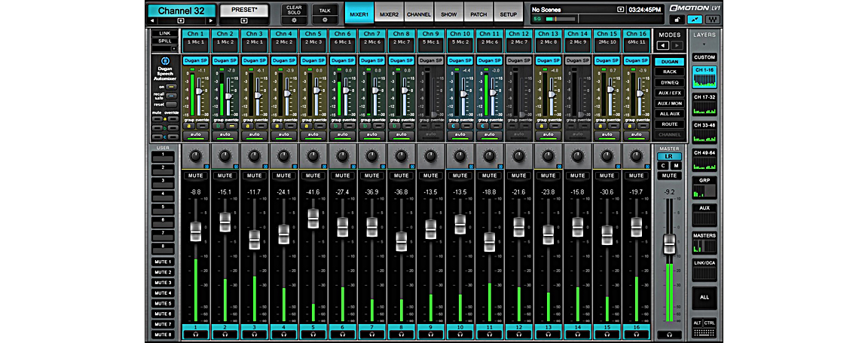Mute the master LR bus
The image size is (868, 343).
point(669,176)
